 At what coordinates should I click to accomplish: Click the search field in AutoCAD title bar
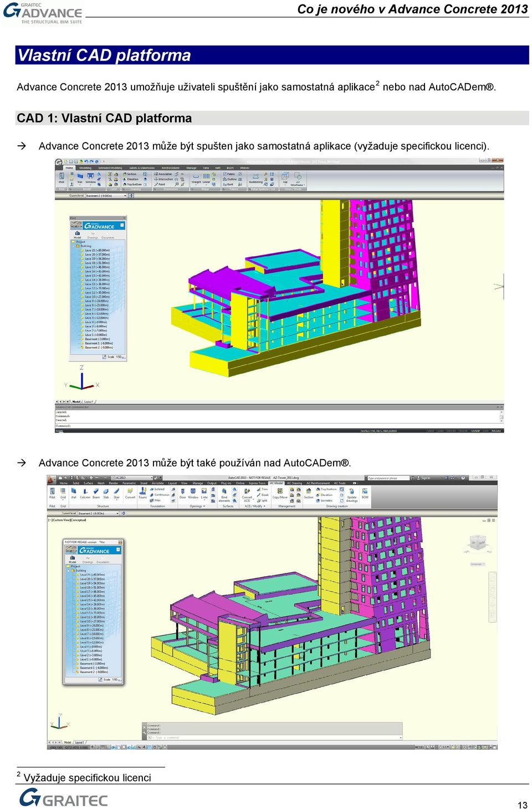(x=388, y=478)
